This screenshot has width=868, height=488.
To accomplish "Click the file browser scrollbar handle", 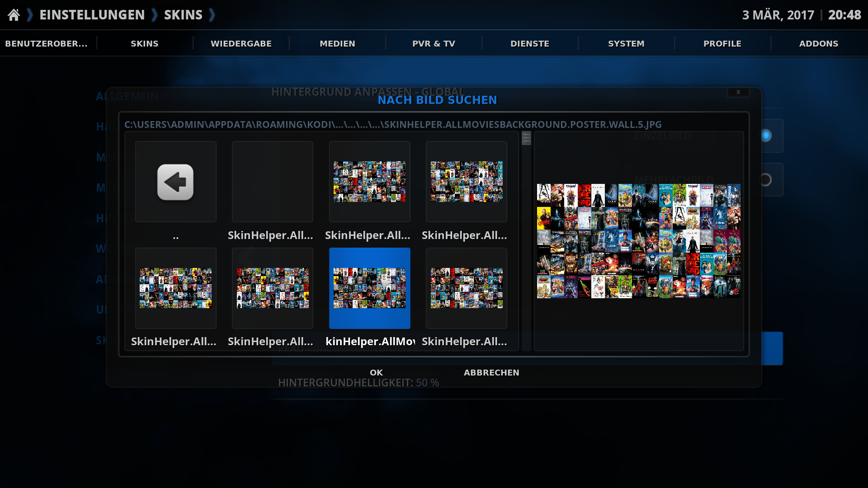I will [x=526, y=138].
